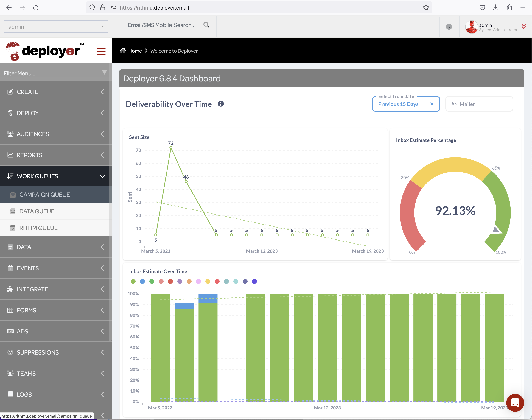Image resolution: width=532 pixels, height=420 pixels.
Task: Toggle sidebar with red hamburger icon
Action: pos(101,51)
